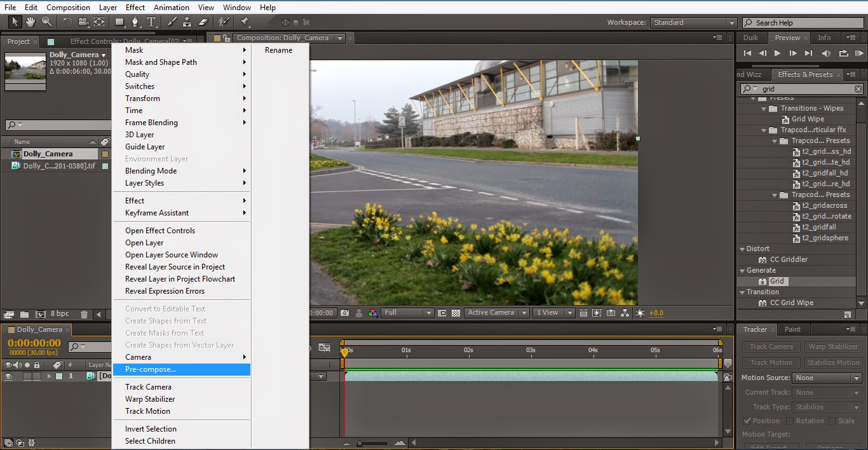
Task: Switch to the Paint tab
Action: tap(792, 329)
